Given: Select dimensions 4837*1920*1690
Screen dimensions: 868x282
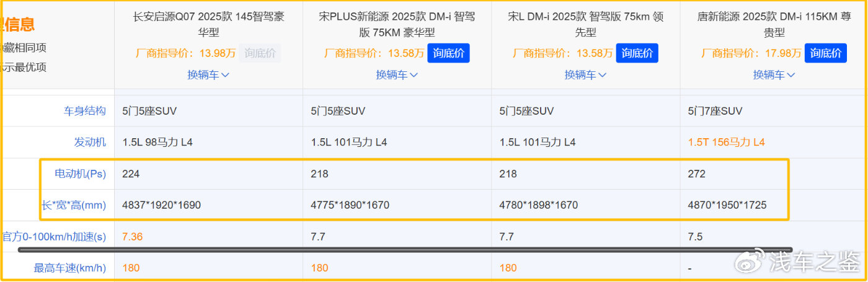Looking at the screenshot, I should 161,205.
